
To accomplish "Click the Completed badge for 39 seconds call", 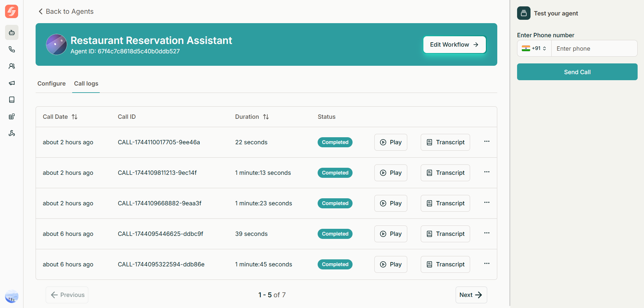I will [335, 234].
